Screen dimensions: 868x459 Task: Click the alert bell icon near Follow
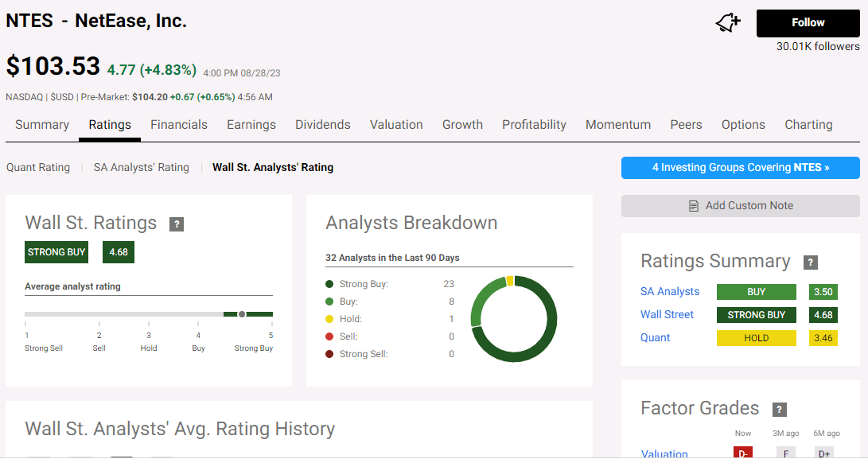[726, 23]
